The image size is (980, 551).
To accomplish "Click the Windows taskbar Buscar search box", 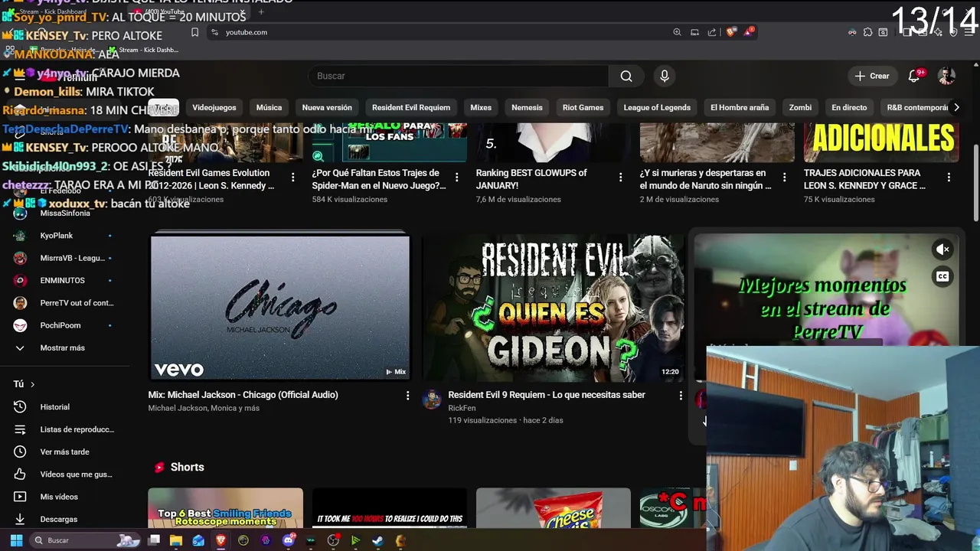I will coord(85,540).
